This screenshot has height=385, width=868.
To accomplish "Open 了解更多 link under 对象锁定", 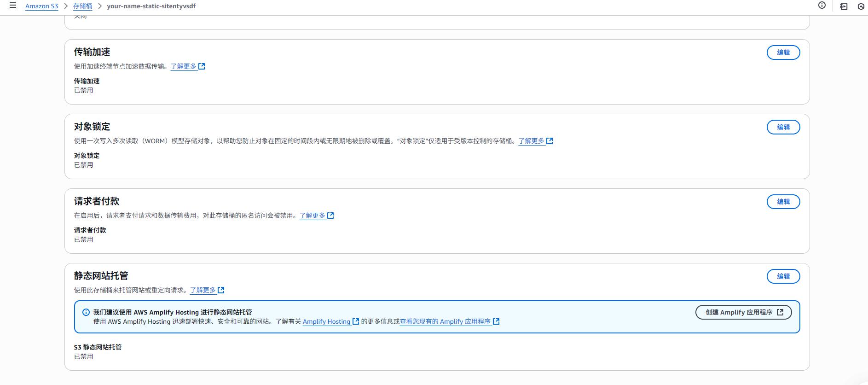I will [531, 141].
